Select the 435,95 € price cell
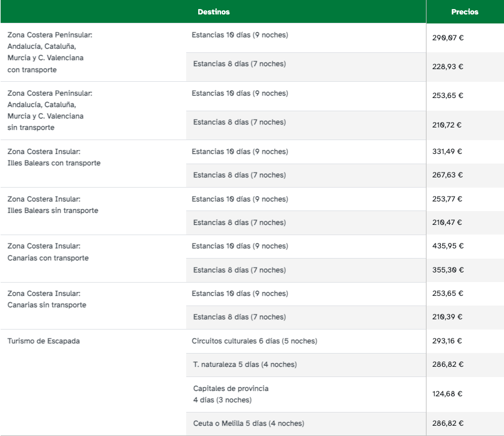This screenshot has height=436, width=504. pos(448,246)
